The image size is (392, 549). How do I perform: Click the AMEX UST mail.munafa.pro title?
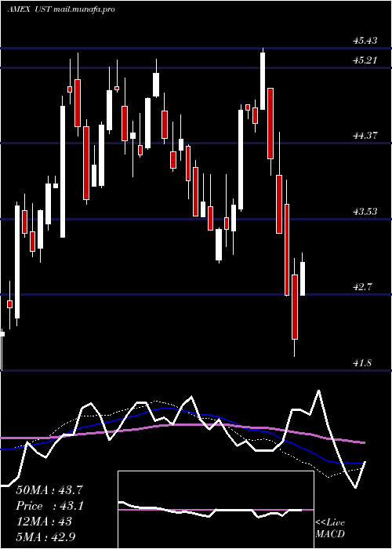61,9
